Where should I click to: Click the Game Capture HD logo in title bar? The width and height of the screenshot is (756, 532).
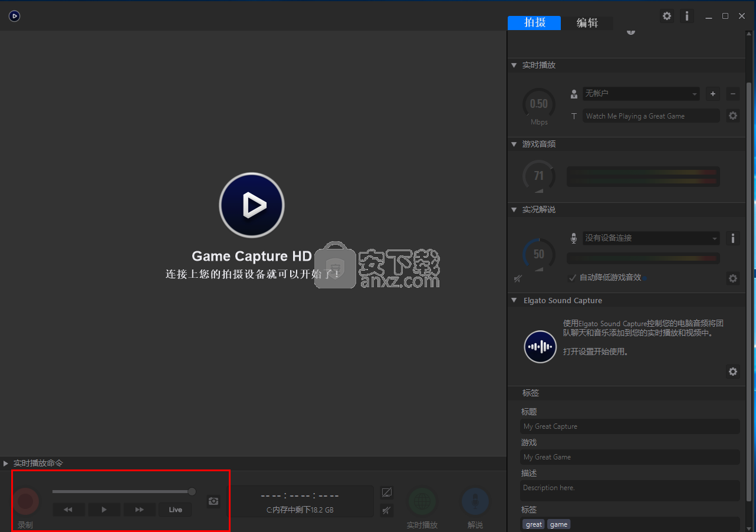[15, 16]
